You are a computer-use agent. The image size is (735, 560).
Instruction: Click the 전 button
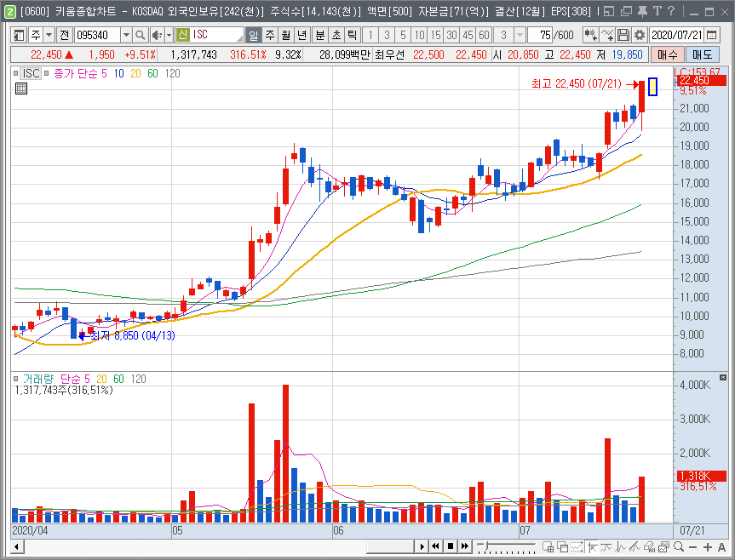coord(65,35)
